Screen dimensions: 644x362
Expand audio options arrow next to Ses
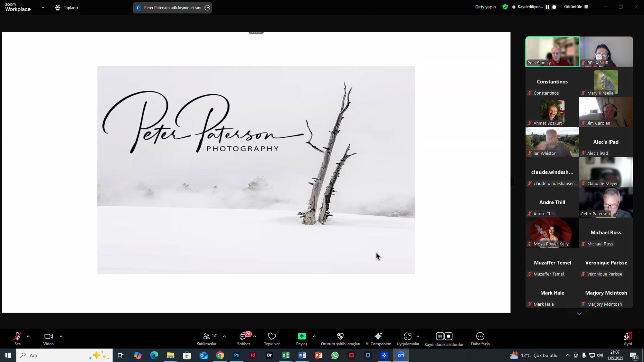click(x=28, y=336)
